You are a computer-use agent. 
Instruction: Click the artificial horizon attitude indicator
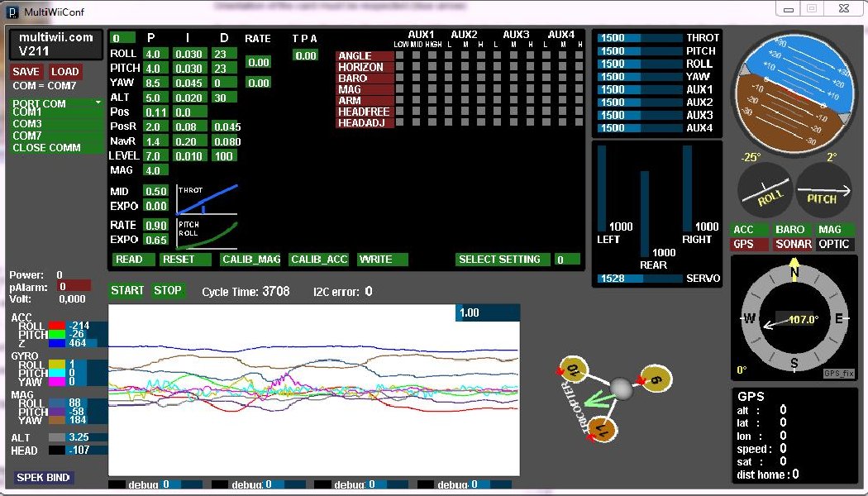point(795,88)
